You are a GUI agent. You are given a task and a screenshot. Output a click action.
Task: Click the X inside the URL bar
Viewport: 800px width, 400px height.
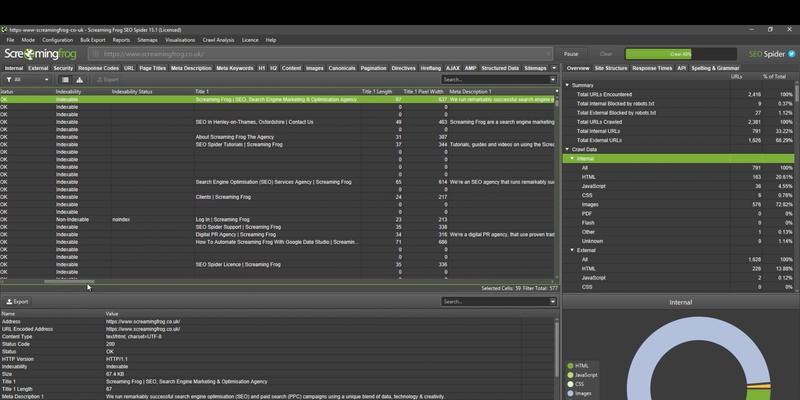point(548,54)
